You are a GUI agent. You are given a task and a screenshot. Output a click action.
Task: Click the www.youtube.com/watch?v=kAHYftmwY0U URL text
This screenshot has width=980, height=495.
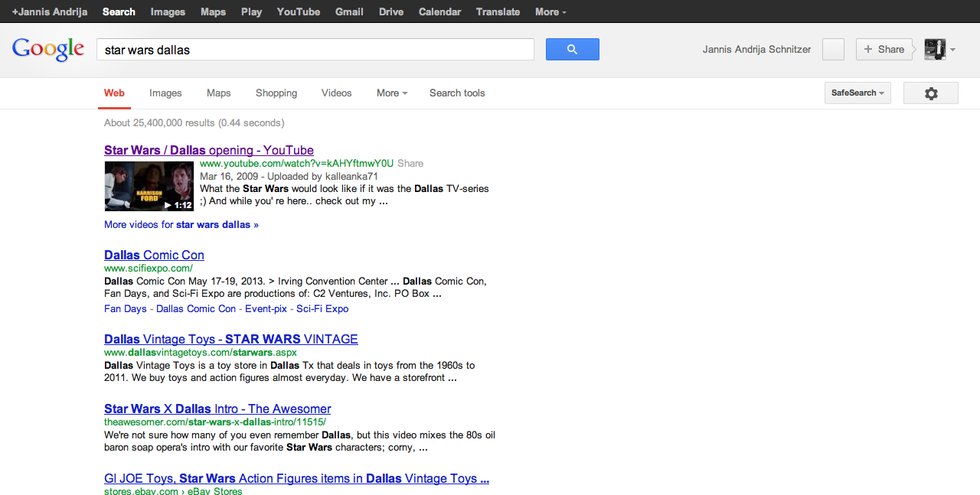(x=296, y=163)
